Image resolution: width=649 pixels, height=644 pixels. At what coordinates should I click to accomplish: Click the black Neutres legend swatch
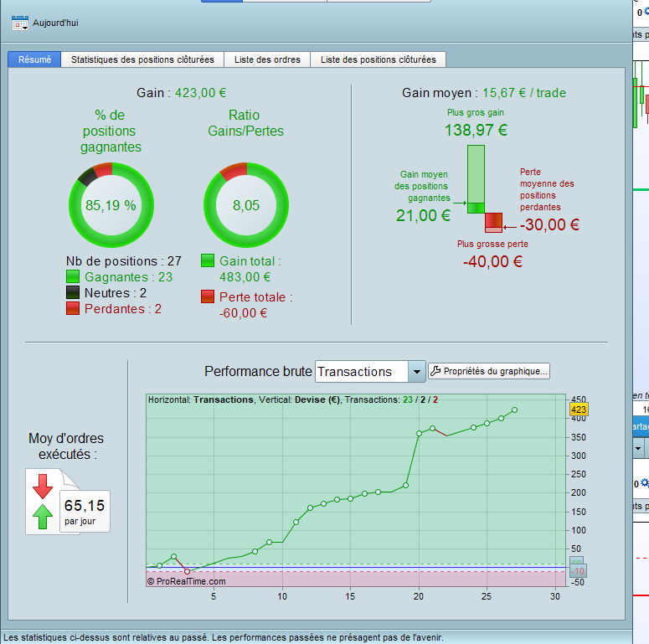73,292
